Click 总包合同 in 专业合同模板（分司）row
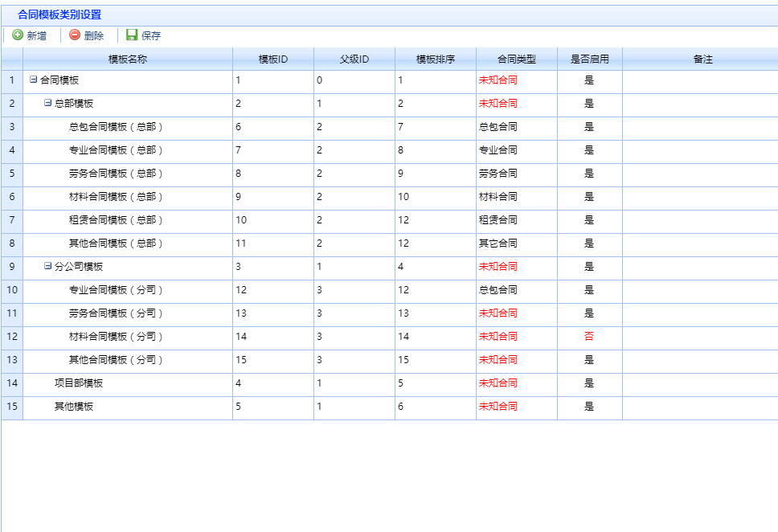Screen dimensions: 778x532 (x=498, y=290)
